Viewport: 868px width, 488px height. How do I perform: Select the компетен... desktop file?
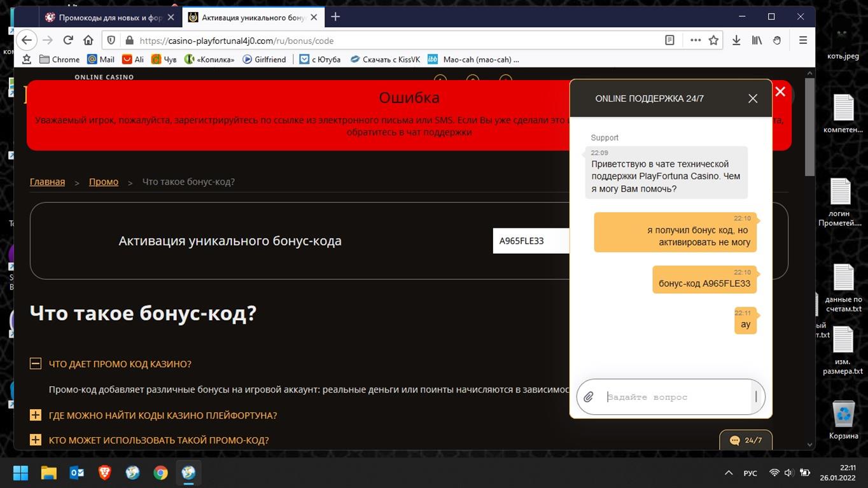844,114
